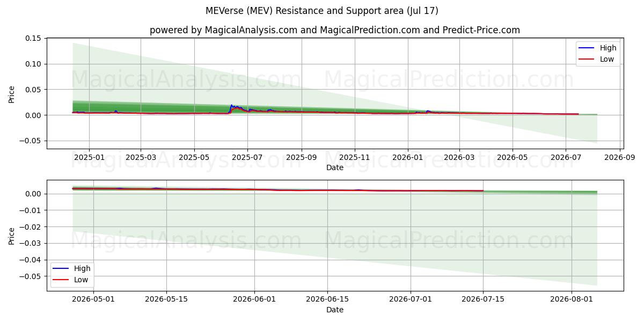Viewport: 644px width, 322px height.
Task: Click the 'Date' x-axis label of bottom chart
Action: pos(335,310)
